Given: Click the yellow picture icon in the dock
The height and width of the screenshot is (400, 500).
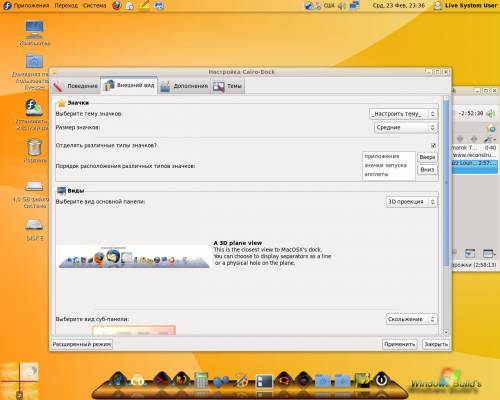Looking at the screenshot, I should tap(362, 380).
